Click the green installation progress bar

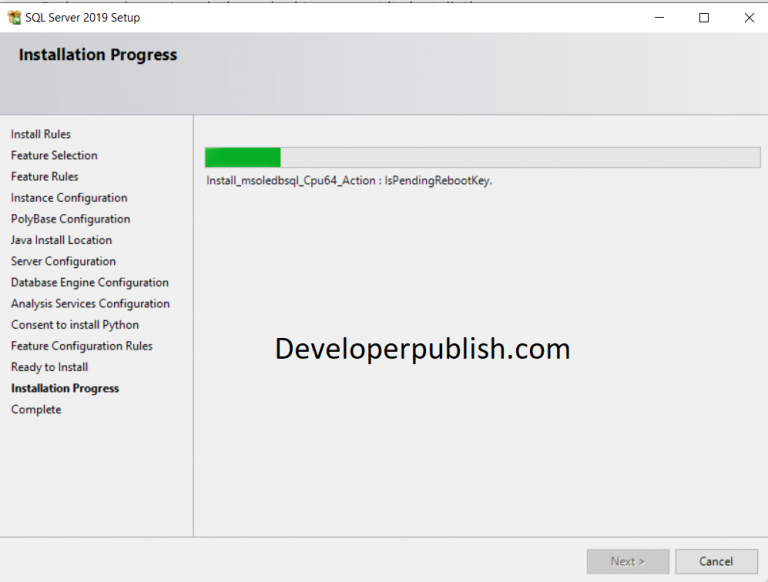(482, 158)
